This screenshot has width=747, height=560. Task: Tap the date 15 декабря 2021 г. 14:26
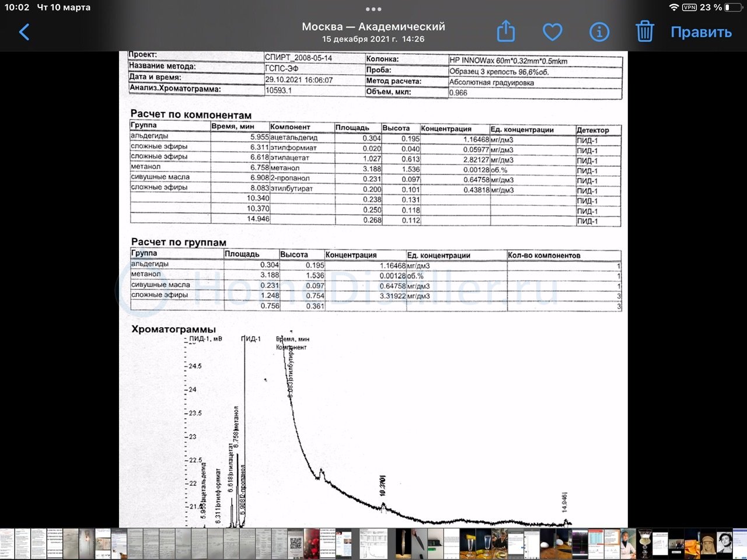tap(373, 39)
